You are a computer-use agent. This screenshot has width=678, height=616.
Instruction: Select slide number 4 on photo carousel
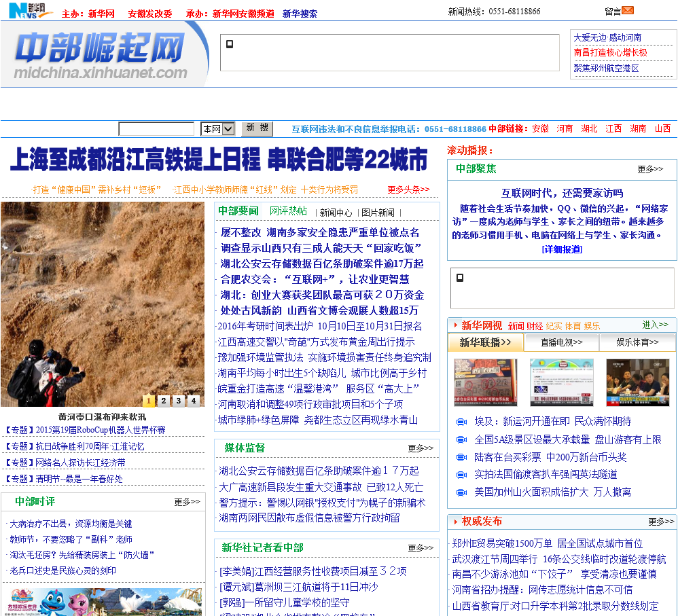(x=194, y=401)
